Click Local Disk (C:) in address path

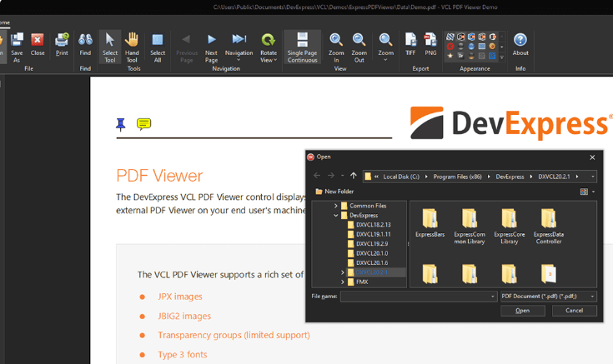(401, 177)
